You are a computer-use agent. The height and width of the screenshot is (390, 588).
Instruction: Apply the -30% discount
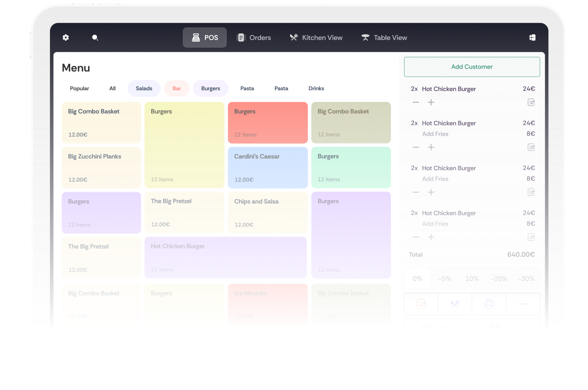point(526,279)
